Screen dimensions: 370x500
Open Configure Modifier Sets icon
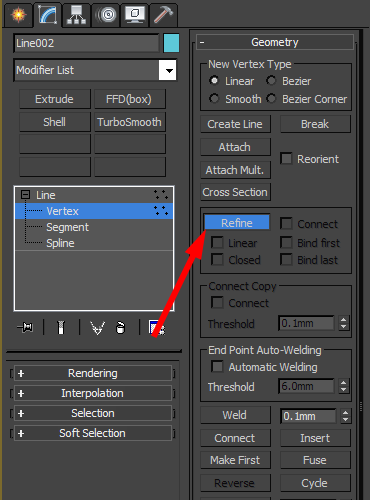click(157, 327)
